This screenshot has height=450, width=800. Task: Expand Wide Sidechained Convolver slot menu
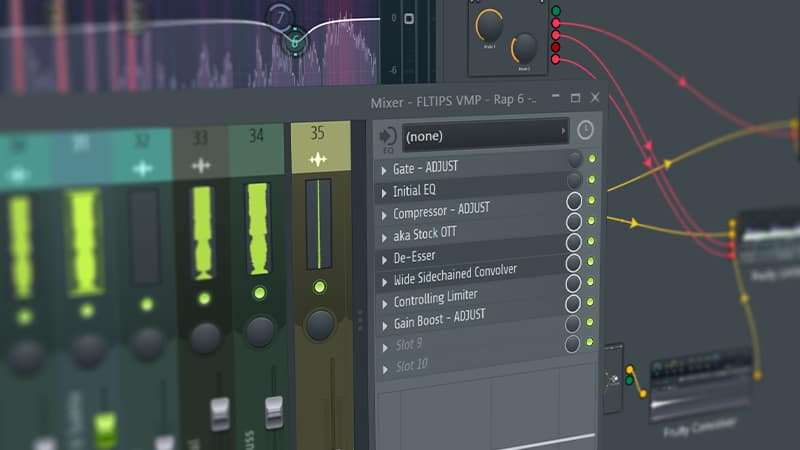384,282
